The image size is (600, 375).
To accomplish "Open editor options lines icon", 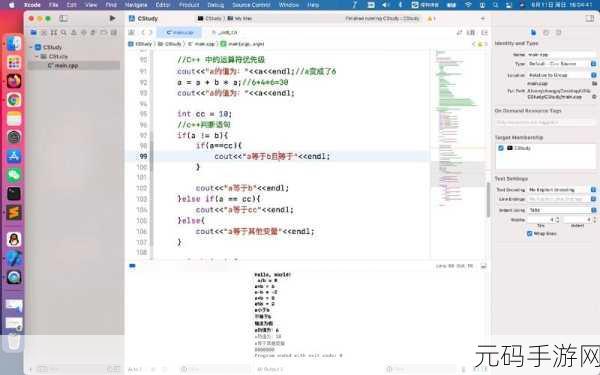I will pos(471,33).
